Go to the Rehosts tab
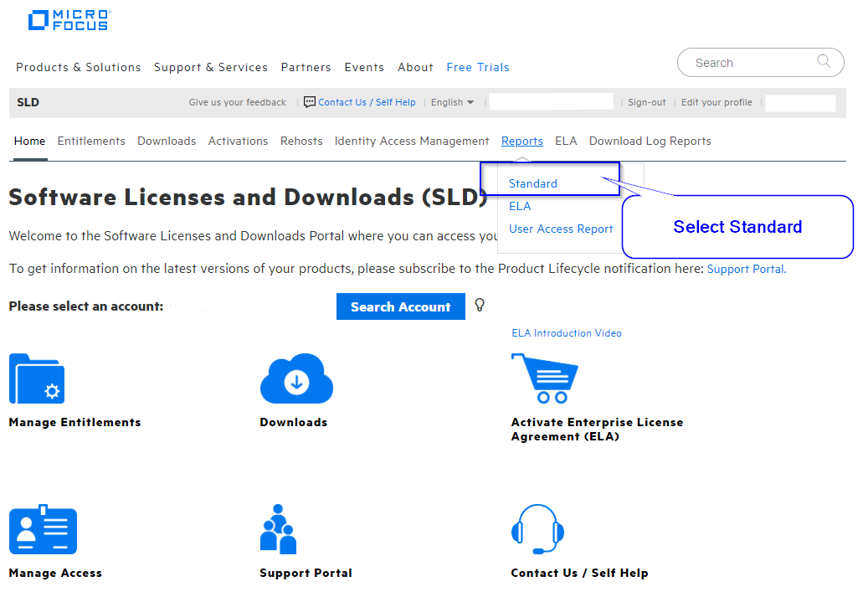868x597 pixels. click(301, 142)
